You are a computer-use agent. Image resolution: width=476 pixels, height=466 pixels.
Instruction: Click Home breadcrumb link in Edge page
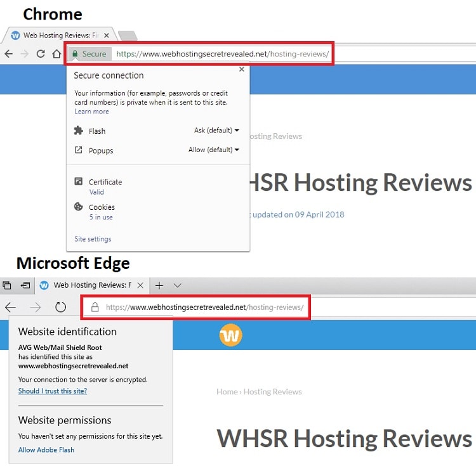pyautogui.click(x=227, y=392)
